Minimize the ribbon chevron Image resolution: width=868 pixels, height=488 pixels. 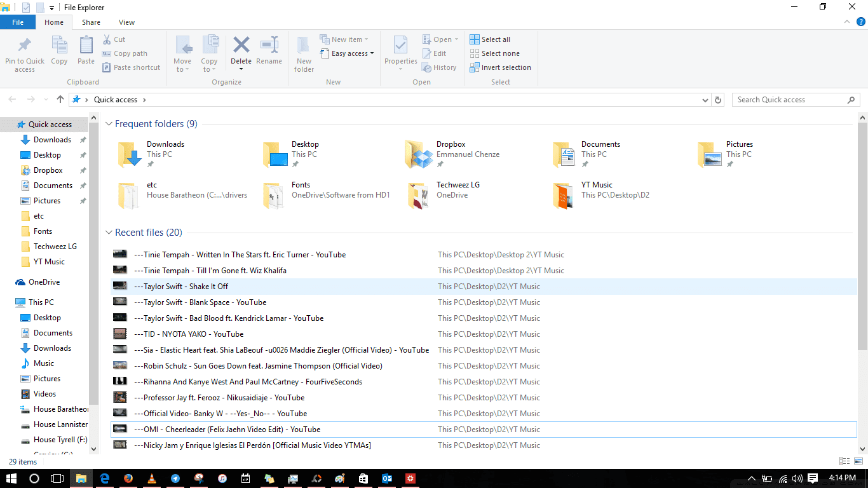(x=846, y=22)
